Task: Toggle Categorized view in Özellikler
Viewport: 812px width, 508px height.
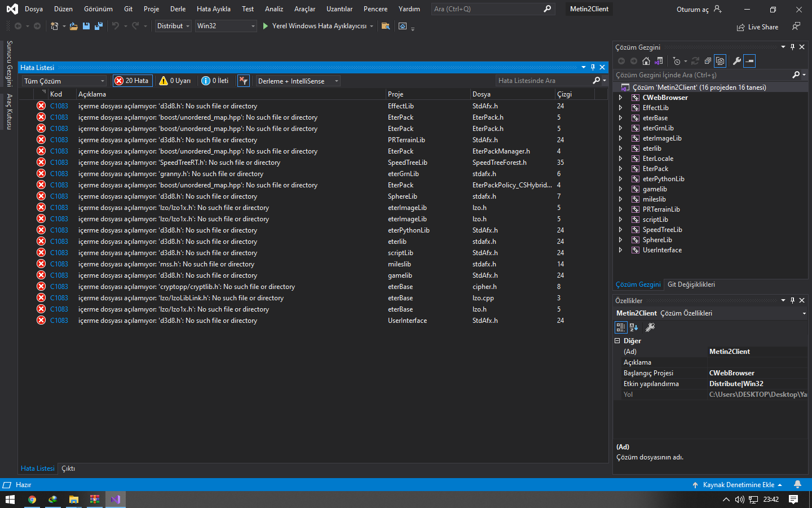Action: tap(620, 327)
